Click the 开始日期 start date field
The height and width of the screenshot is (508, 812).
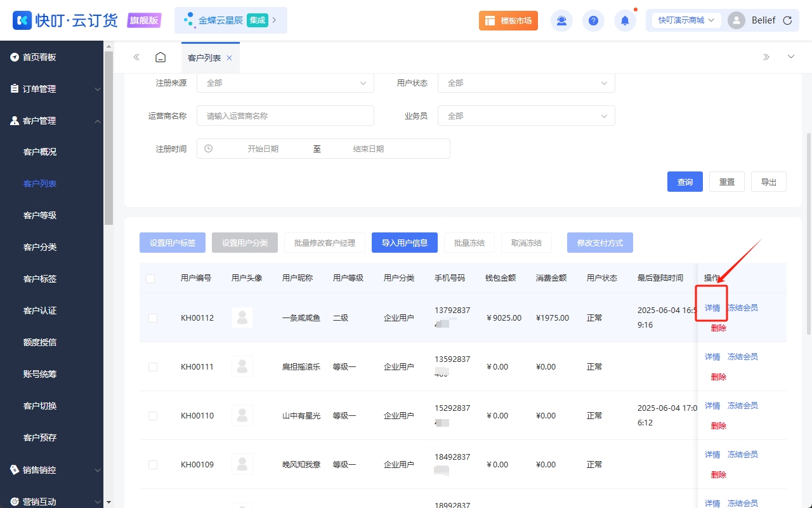(x=263, y=149)
